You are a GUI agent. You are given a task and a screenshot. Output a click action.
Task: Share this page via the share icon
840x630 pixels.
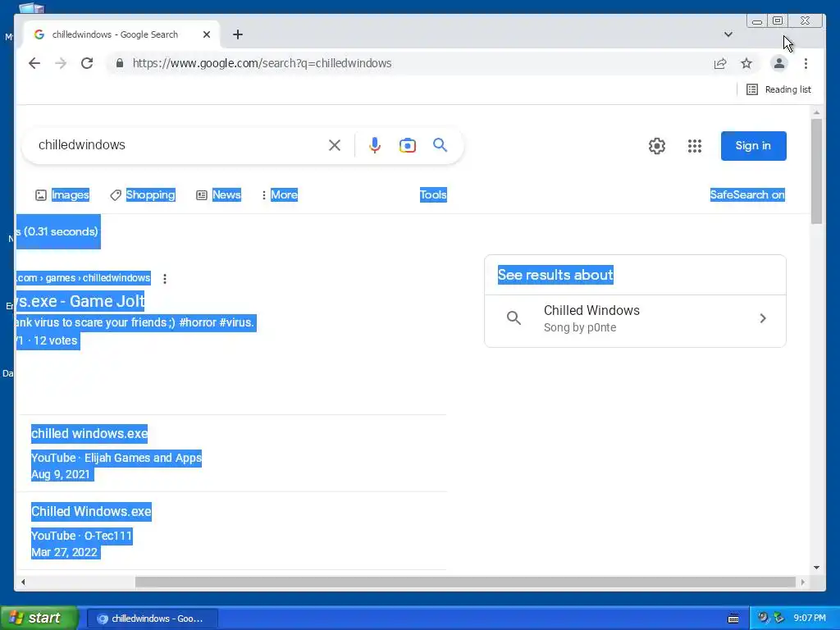[720, 64]
